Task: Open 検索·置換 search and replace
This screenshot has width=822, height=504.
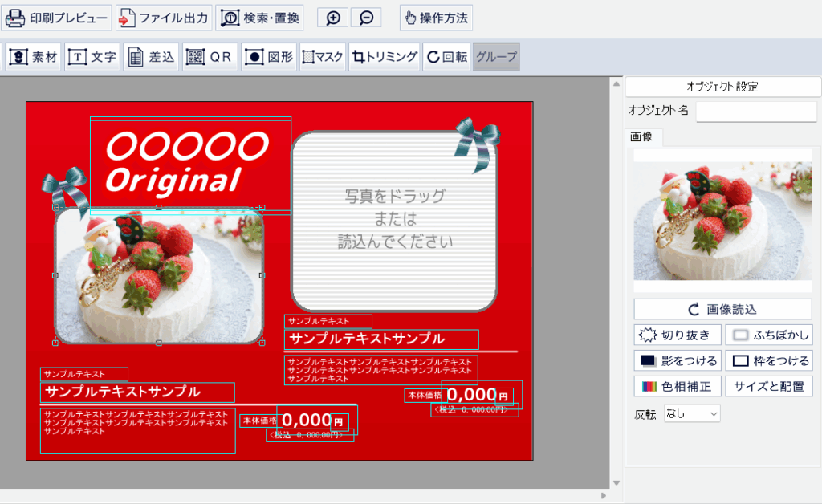Action: (x=260, y=18)
